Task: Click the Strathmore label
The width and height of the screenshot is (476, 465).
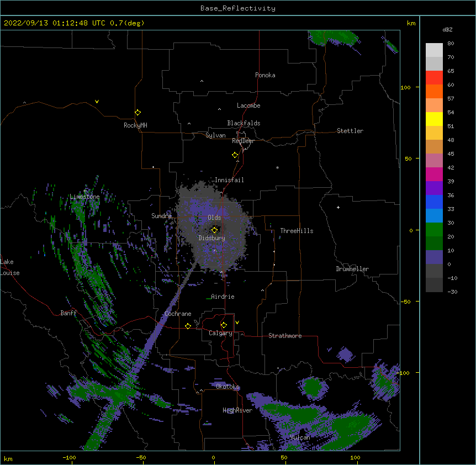Action: click(x=285, y=336)
